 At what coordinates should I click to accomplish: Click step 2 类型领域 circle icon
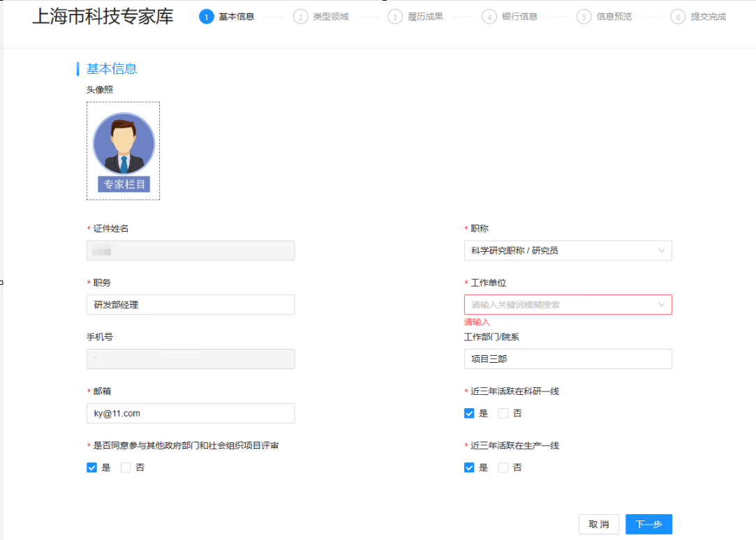(300, 17)
